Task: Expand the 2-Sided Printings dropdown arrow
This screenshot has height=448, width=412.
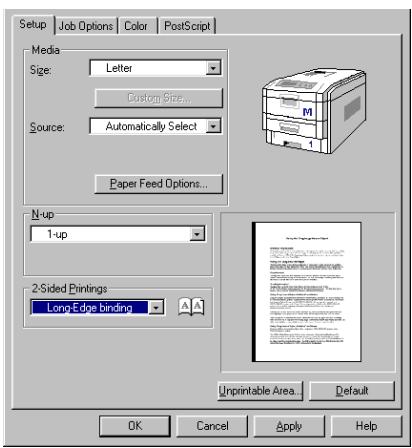Action: (x=156, y=307)
